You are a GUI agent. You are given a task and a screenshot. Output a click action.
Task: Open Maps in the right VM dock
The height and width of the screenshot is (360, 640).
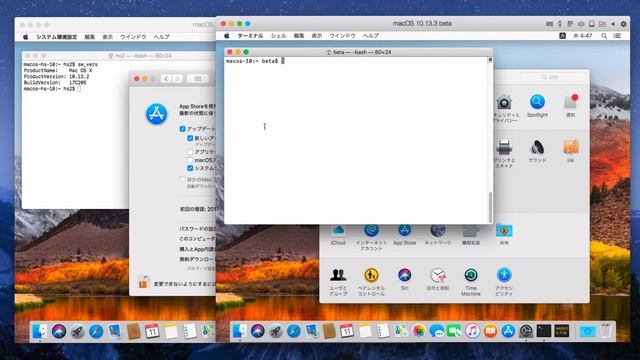pyautogui.click(x=400, y=331)
